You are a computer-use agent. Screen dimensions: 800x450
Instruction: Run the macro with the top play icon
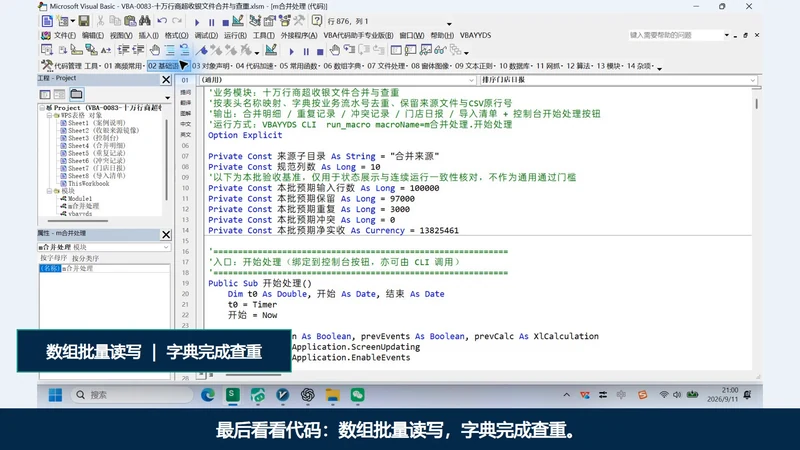197,22
